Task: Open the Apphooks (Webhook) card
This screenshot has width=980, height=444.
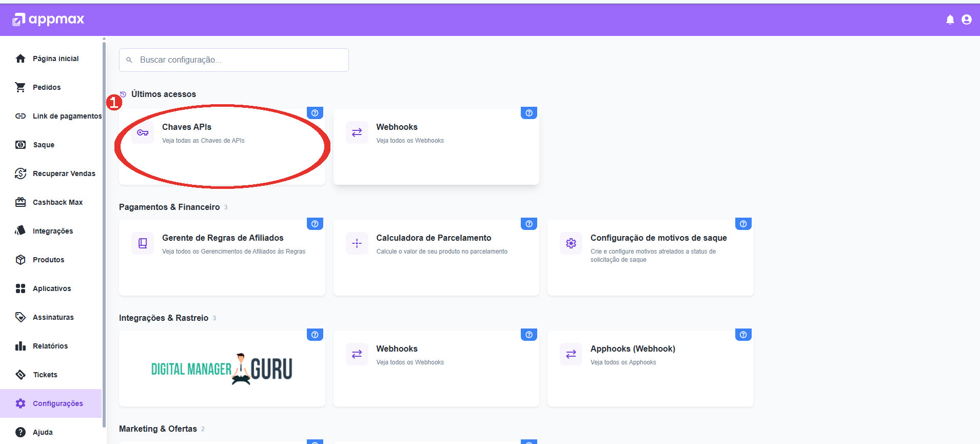Action: (x=651, y=369)
